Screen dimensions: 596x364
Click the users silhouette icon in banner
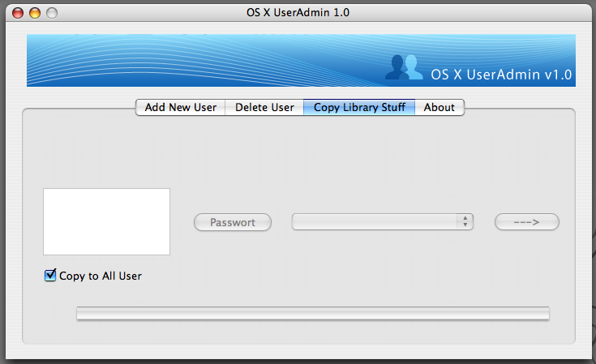coord(404,67)
